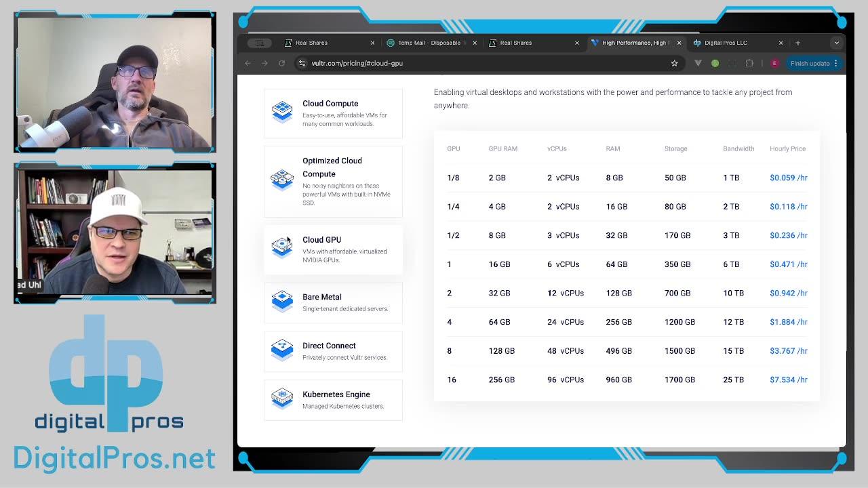Click the green circle extension icon
The height and width of the screenshot is (488, 868).
pos(715,63)
